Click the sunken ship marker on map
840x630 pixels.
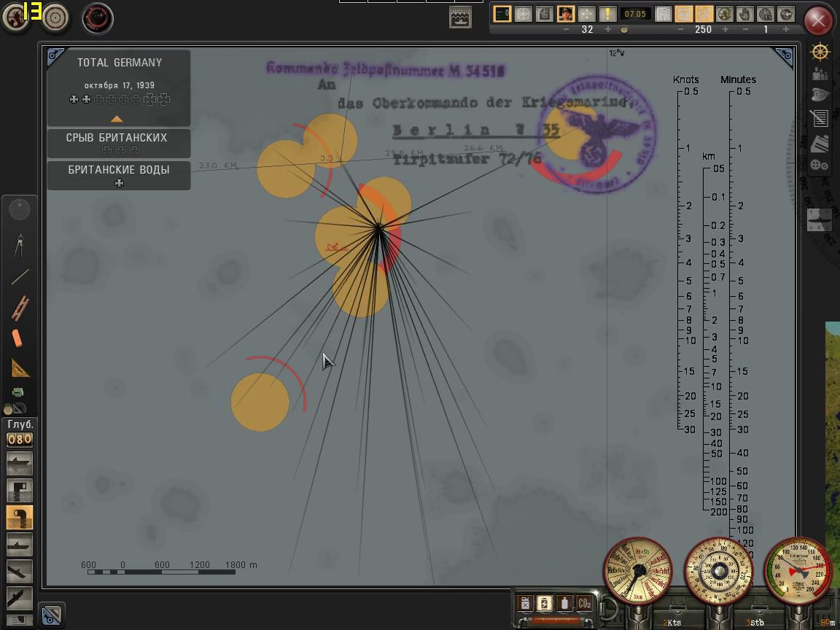(336, 247)
